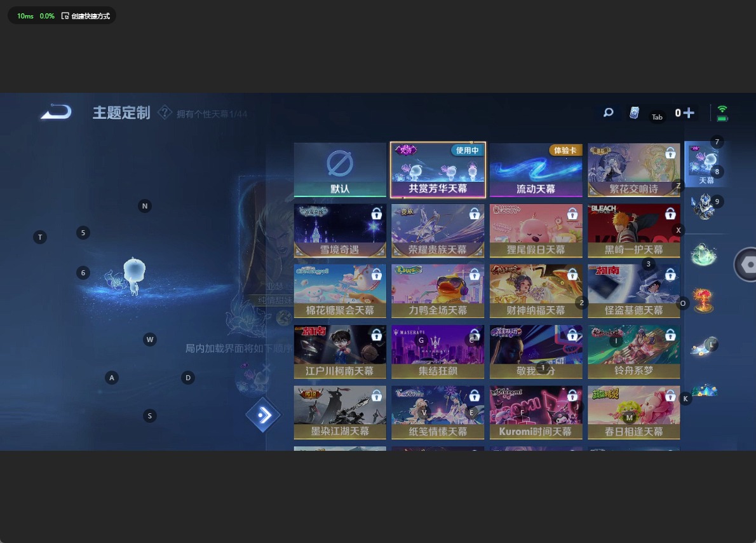Click the lock icon on 怪盗基德天幕
This screenshot has height=543, width=756.
pos(670,274)
